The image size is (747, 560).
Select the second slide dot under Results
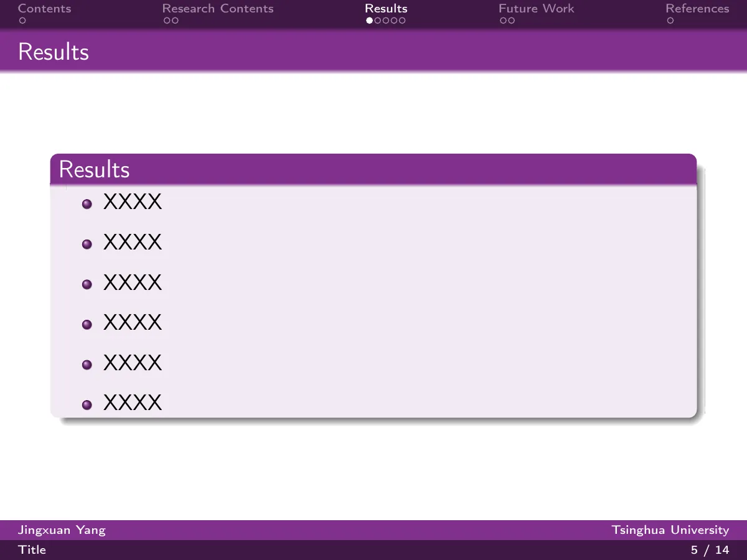377,21
